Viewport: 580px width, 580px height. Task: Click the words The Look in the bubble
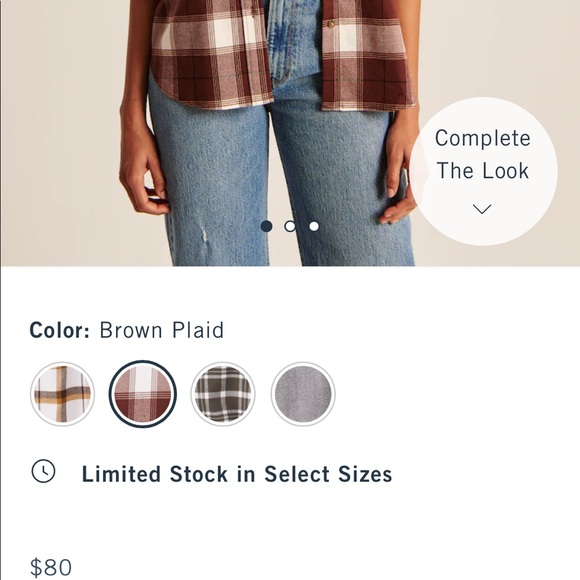(x=483, y=171)
